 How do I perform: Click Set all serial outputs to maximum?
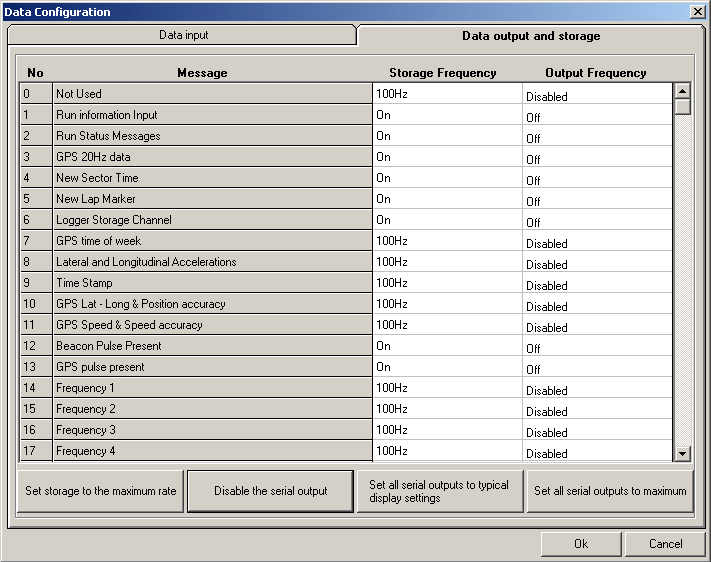[x=610, y=491]
